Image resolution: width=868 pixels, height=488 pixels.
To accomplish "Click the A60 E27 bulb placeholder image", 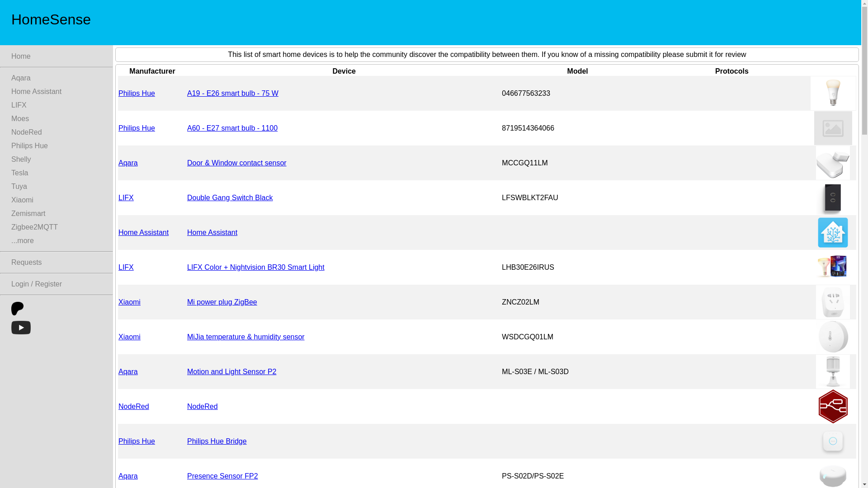I will tap(833, 128).
